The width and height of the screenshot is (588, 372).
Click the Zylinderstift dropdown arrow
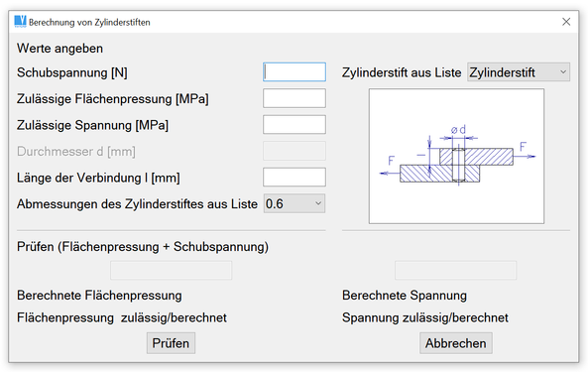pos(563,72)
